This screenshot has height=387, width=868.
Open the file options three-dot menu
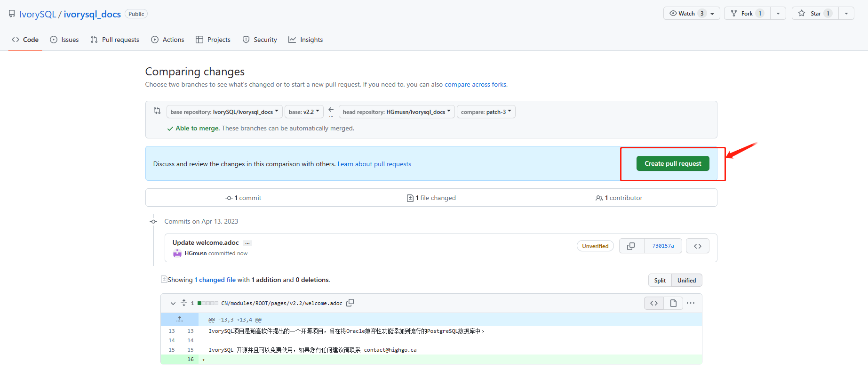tap(690, 303)
